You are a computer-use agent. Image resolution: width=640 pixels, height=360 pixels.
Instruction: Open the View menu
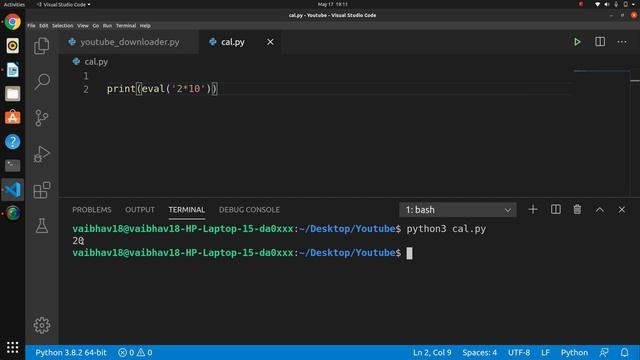click(83, 25)
